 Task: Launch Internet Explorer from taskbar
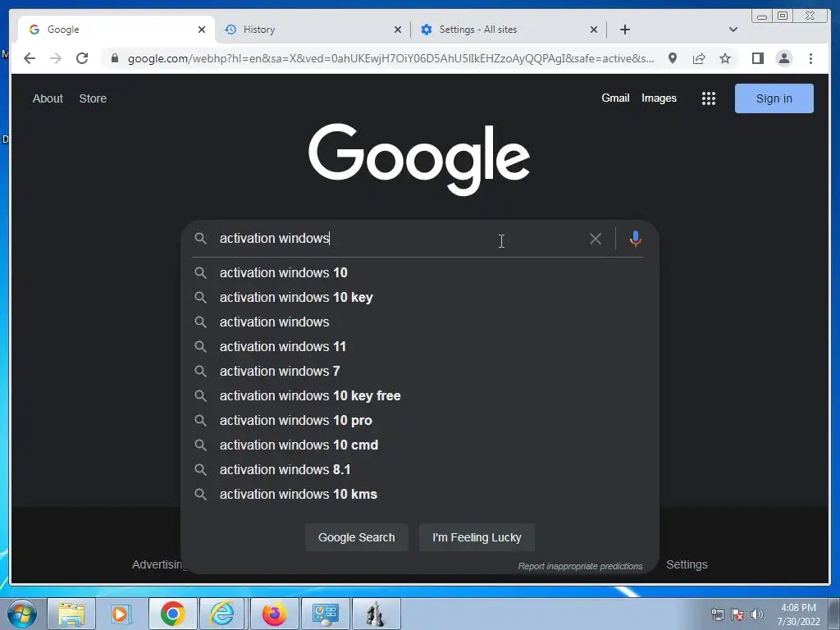pyautogui.click(x=223, y=614)
